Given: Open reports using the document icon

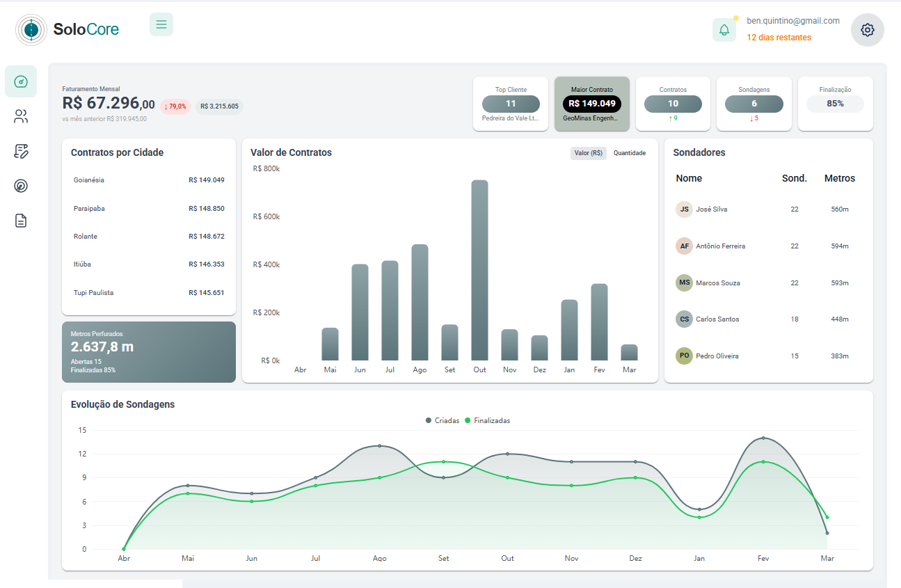Looking at the screenshot, I should pyautogui.click(x=21, y=220).
